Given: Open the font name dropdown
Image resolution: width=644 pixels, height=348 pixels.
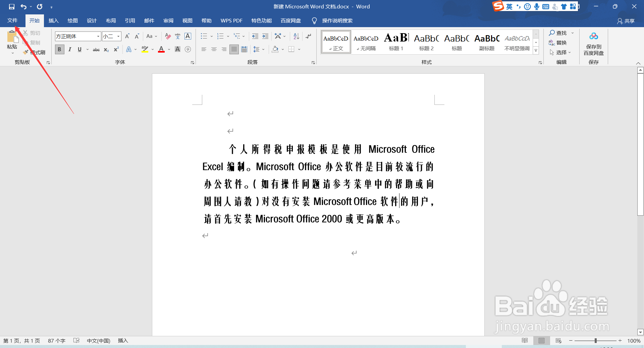Looking at the screenshot, I should point(98,36).
